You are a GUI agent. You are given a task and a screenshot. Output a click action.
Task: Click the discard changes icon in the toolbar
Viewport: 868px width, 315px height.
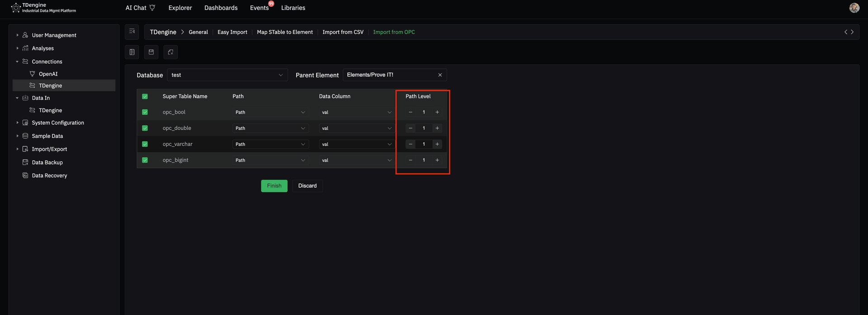(170, 52)
